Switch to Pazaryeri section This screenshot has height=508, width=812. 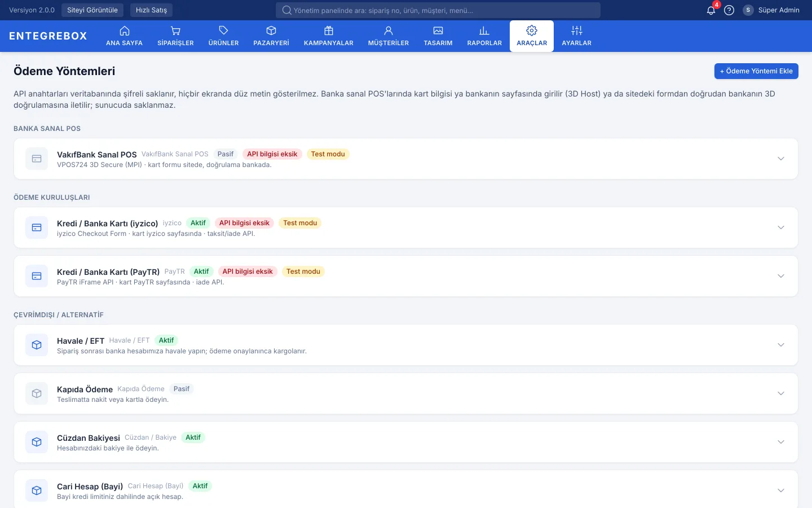click(271, 36)
